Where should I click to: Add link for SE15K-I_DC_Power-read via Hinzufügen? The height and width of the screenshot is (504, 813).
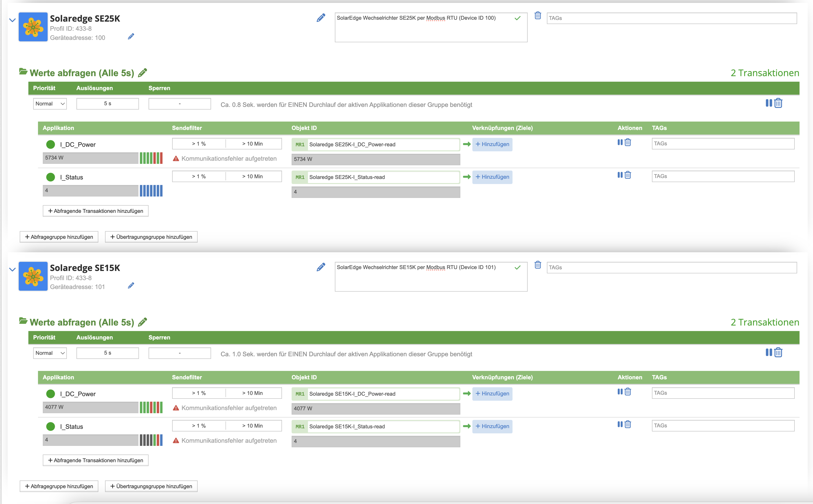point(492,394)
